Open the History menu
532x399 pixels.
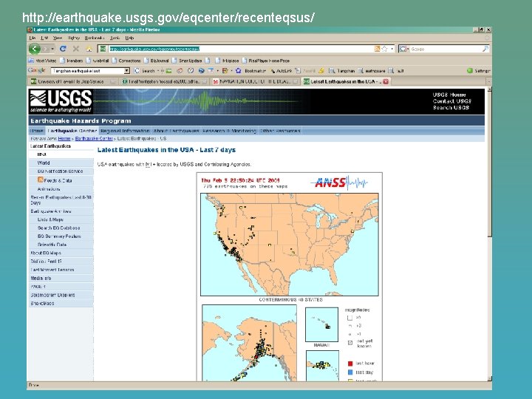tap(73, 38)
